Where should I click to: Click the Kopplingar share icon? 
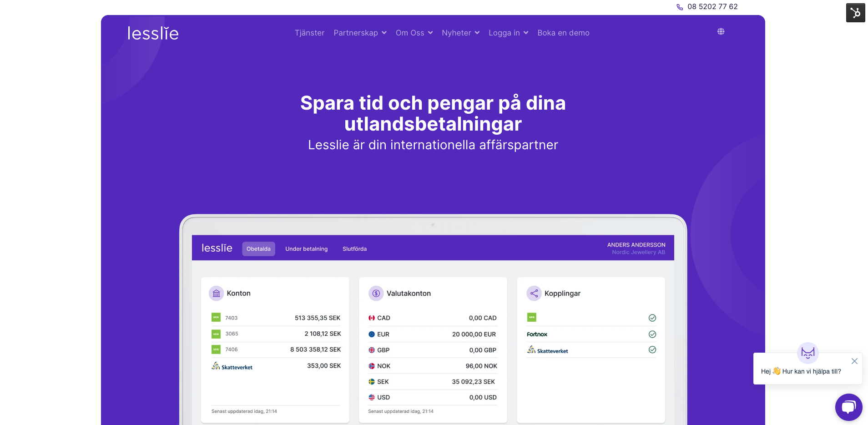(x=534, y=293)
